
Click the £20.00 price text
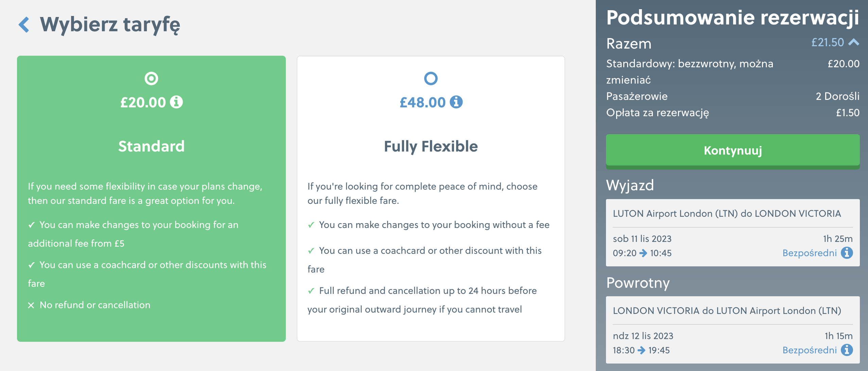[x=143, y=102]
